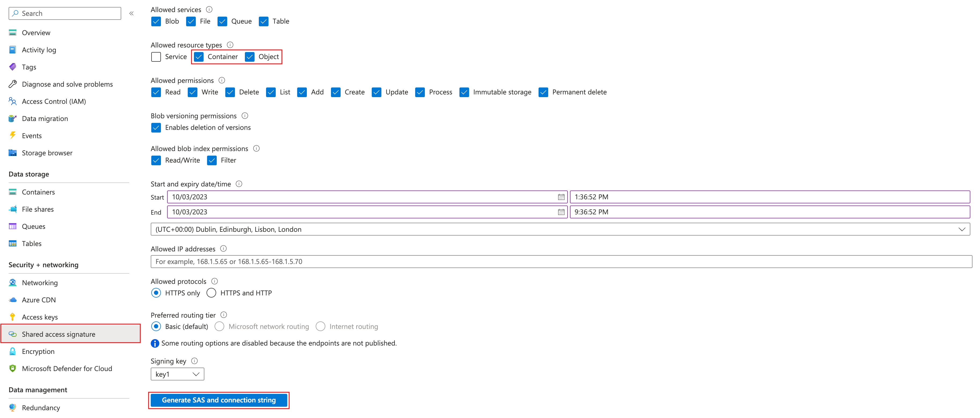Click the Start time field 1:36:52 PM
980x418 pixels.
click(x=770, y=197)
